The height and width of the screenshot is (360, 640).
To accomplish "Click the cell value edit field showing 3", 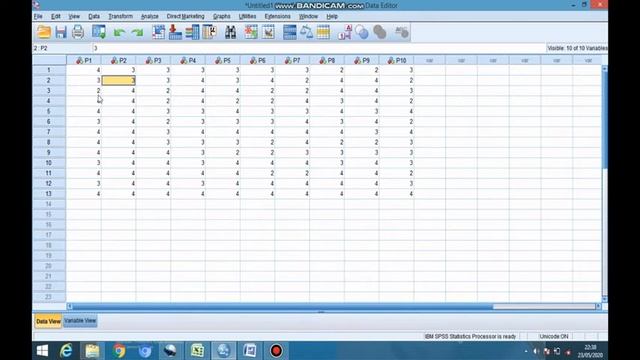I will (x=318, y=48).
